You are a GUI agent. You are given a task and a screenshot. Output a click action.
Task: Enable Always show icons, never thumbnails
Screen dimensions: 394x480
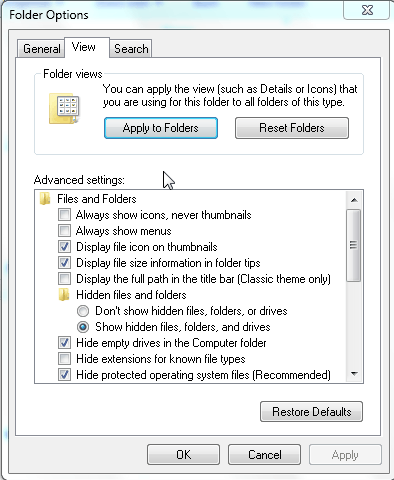[x=64, y=215]
